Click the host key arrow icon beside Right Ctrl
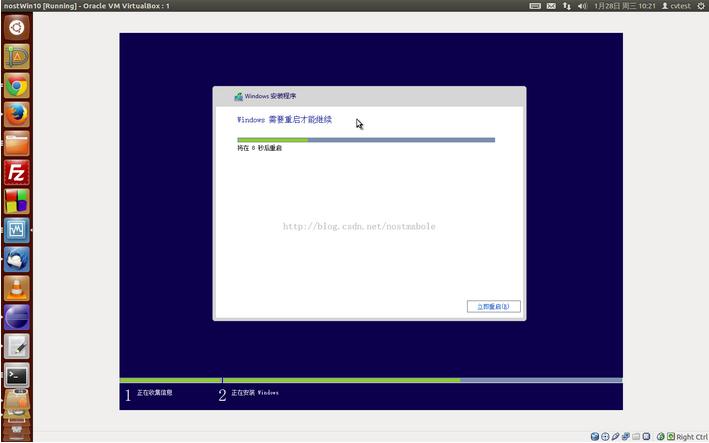The width and height of the screenshot is (709, 443). tap(671, 437)
